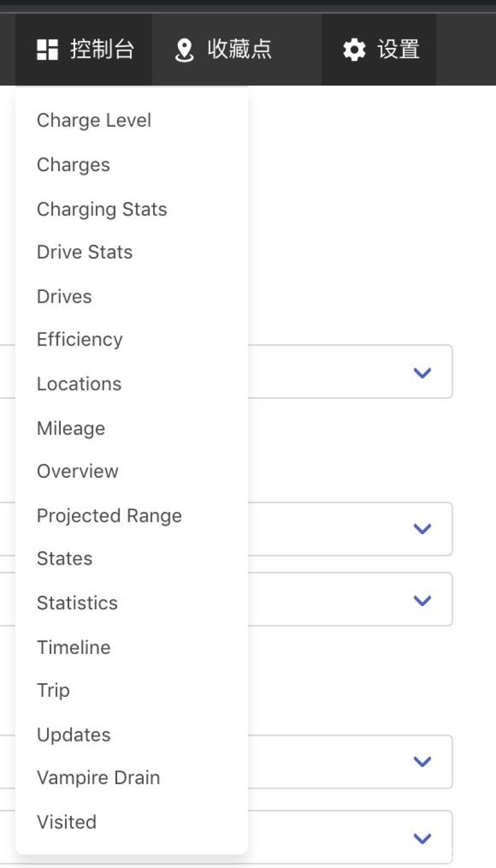Viewport: 496px width, 868px height.
Task: Open settings via the gear icon
Action: pos(354,50)
